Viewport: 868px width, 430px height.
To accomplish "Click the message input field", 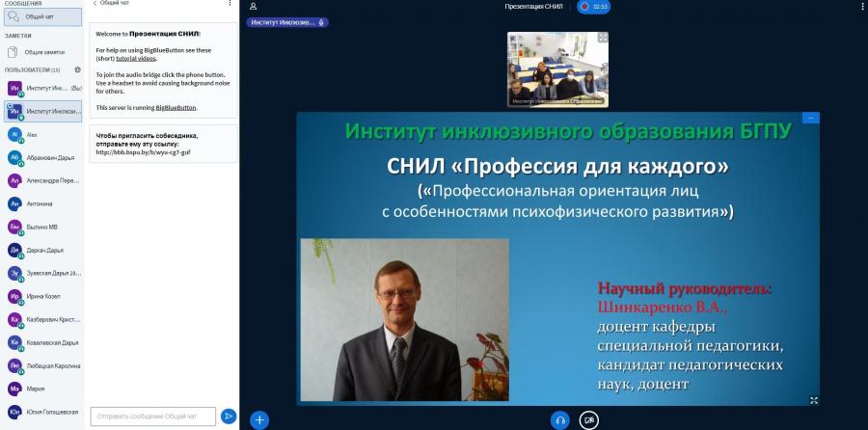I will [153, 417].
